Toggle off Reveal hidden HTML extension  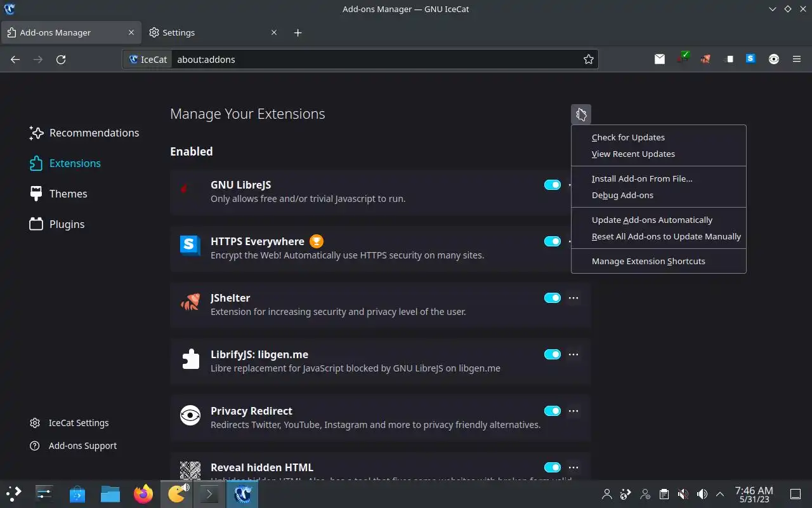(x=553, y=467)
